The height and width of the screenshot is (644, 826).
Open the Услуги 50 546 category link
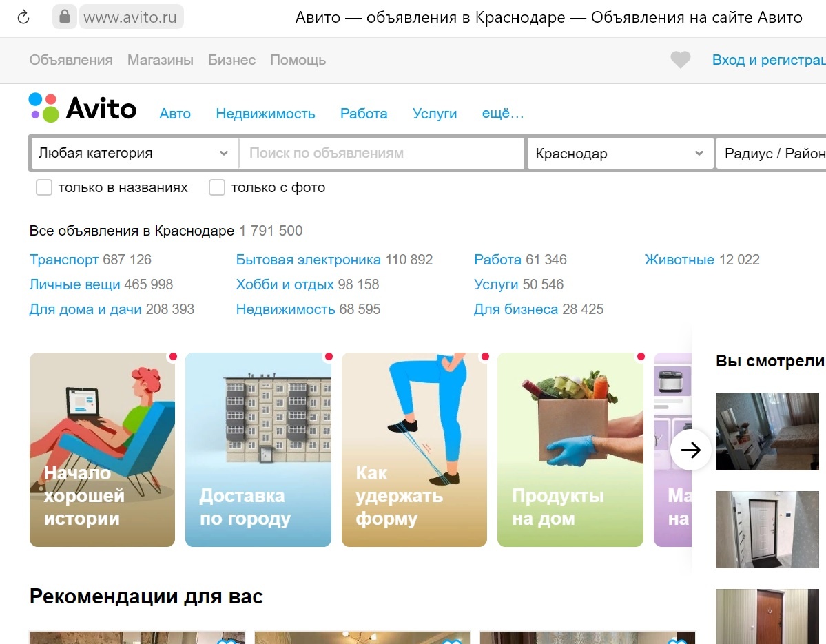(496, 284)
